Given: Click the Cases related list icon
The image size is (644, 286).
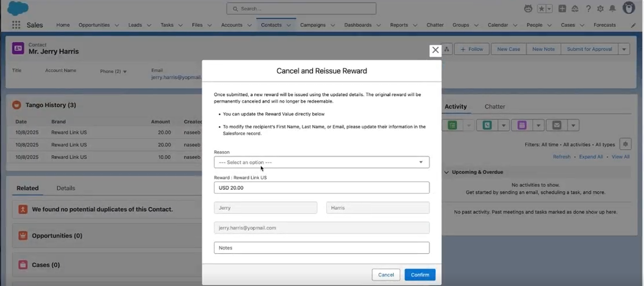Looking at the screenshot, I should click(x=23, y=265).
